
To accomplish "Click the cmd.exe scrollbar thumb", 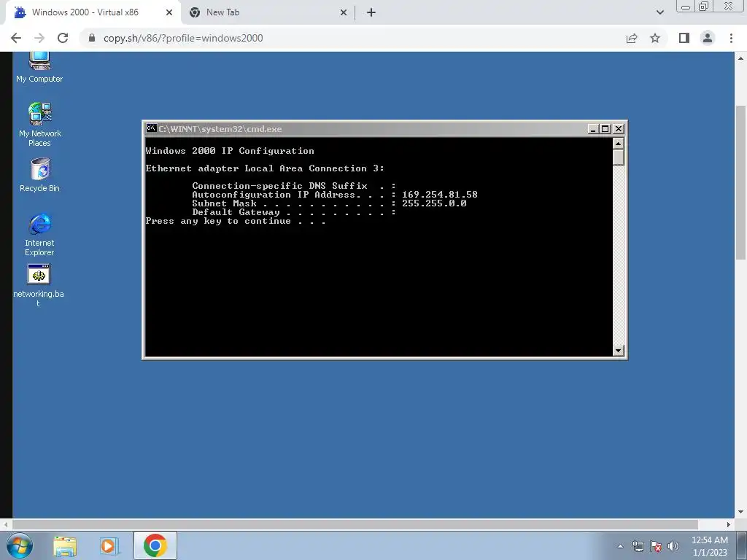I will click(619, 157).
